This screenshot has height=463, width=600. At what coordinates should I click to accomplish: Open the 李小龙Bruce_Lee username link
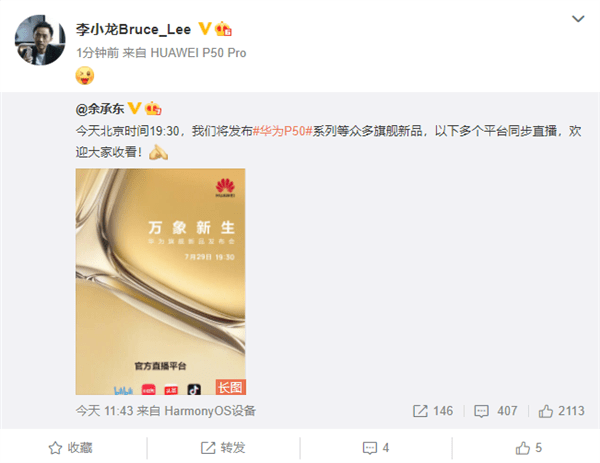[133, 29]
